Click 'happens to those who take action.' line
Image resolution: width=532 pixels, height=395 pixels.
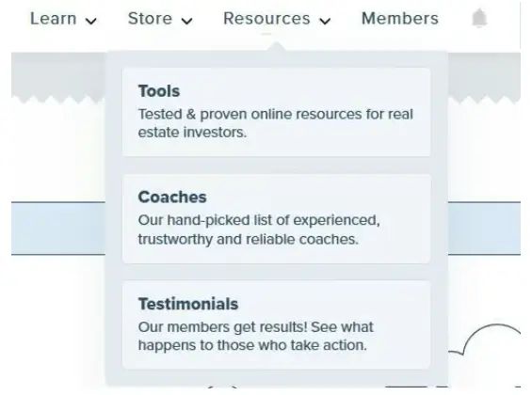252,345
